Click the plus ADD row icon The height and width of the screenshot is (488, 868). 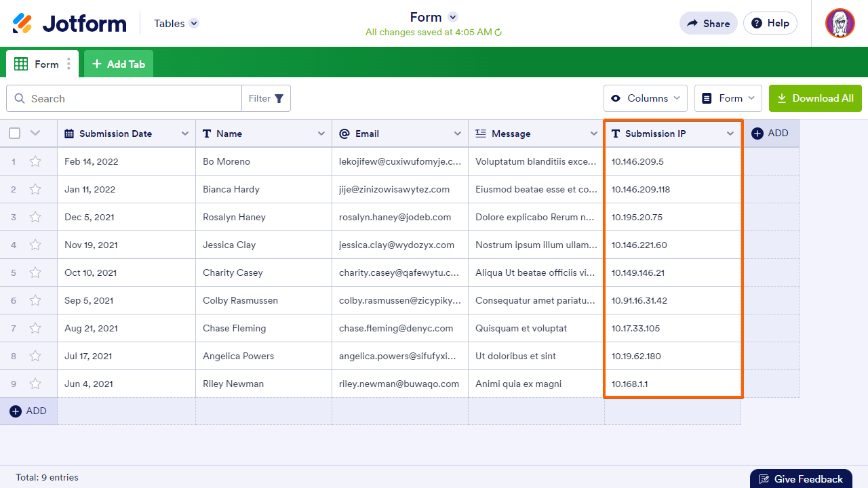click(x=16, y=411)
